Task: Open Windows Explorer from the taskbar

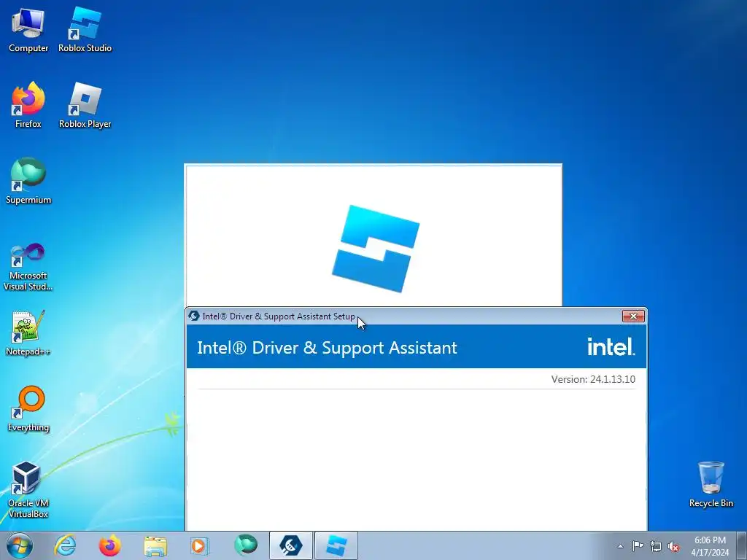Action: (155, 545)
